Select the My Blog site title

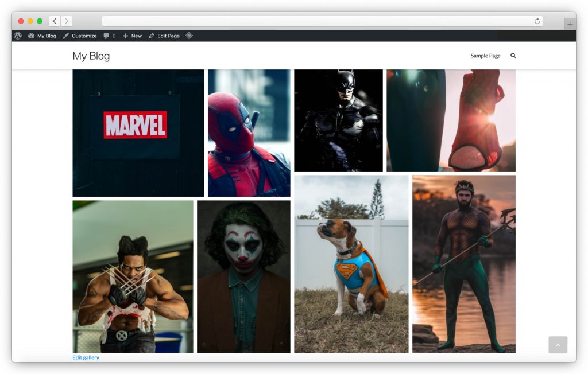pyautogui.click(x=90, y=56)
